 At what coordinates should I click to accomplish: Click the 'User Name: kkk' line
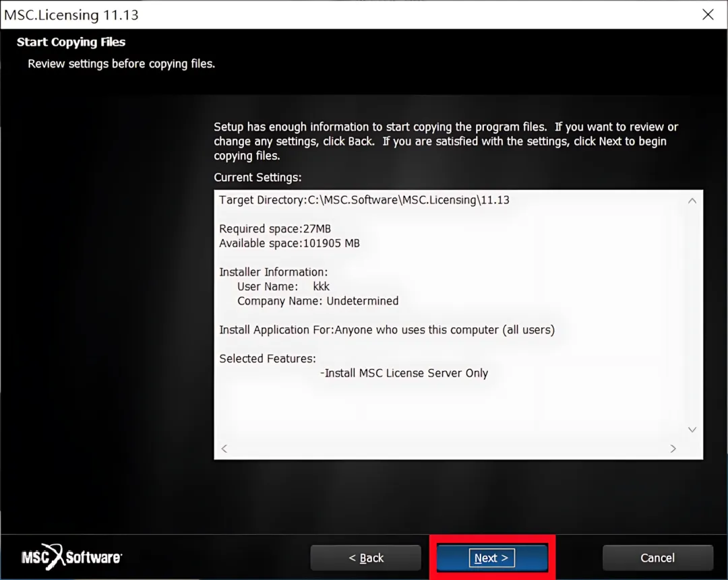(x=283, y=286)
